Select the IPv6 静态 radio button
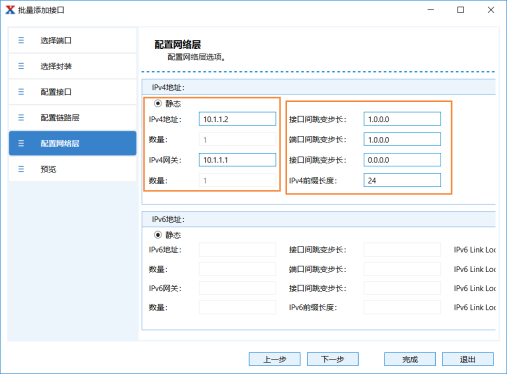 (x=158, y=235)
